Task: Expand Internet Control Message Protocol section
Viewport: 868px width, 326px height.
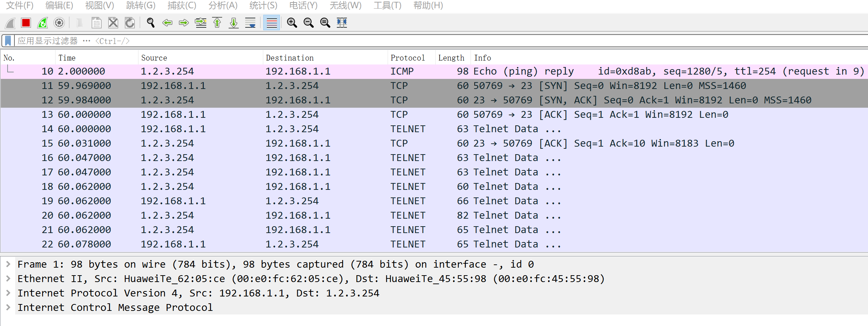Action: pos(8,308)
